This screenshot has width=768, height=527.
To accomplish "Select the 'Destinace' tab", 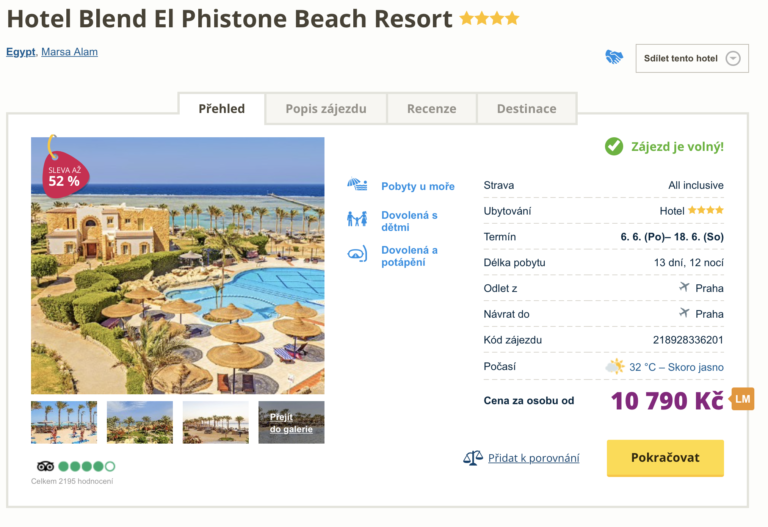I will [x=526, y=109].
